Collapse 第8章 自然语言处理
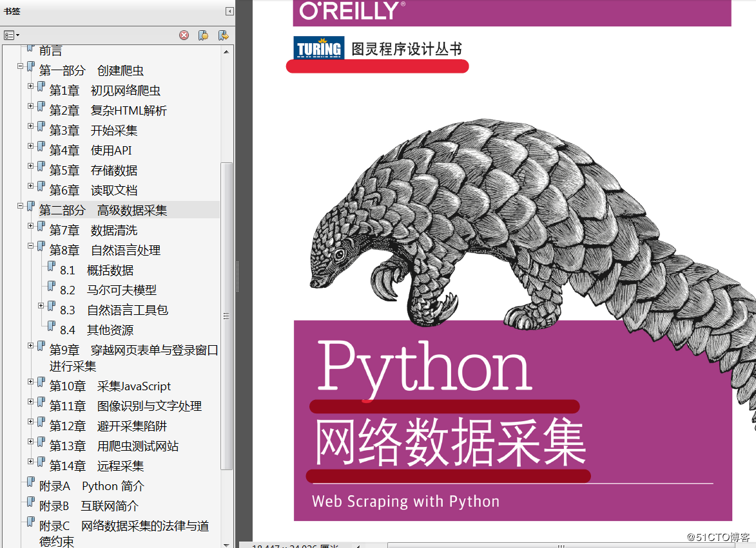The image size is (756, 548). [x=31, y=245]
